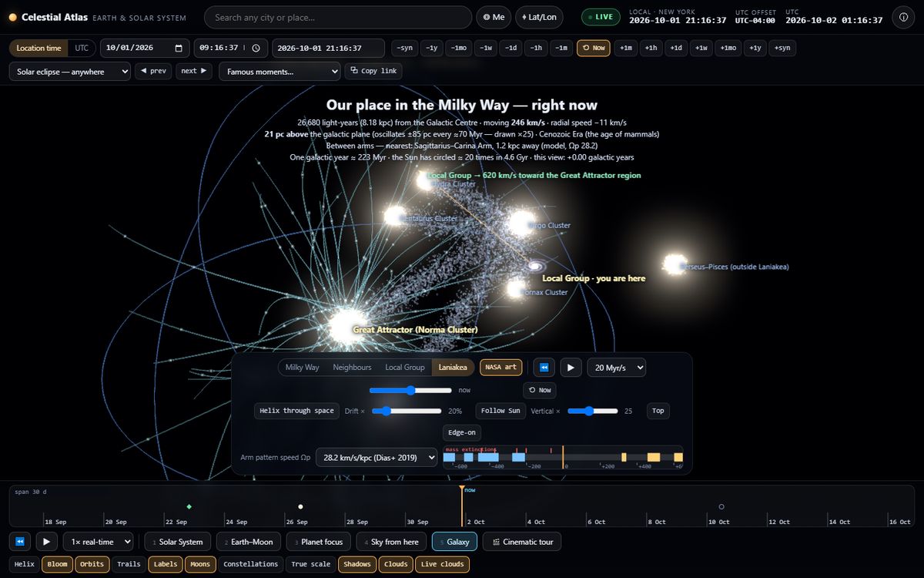Toggle the Helix option

[25, 564]
